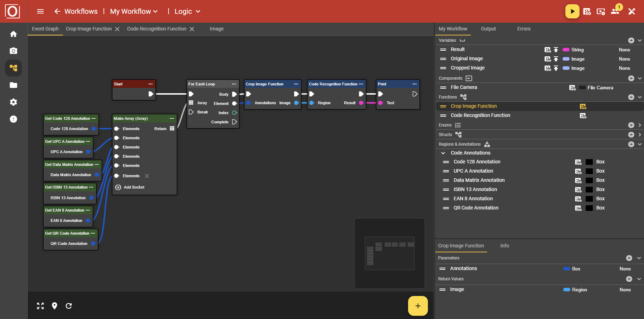Click the refresh icon at canvas bottom left
644x319 pixels.
[x=69, y=306]
